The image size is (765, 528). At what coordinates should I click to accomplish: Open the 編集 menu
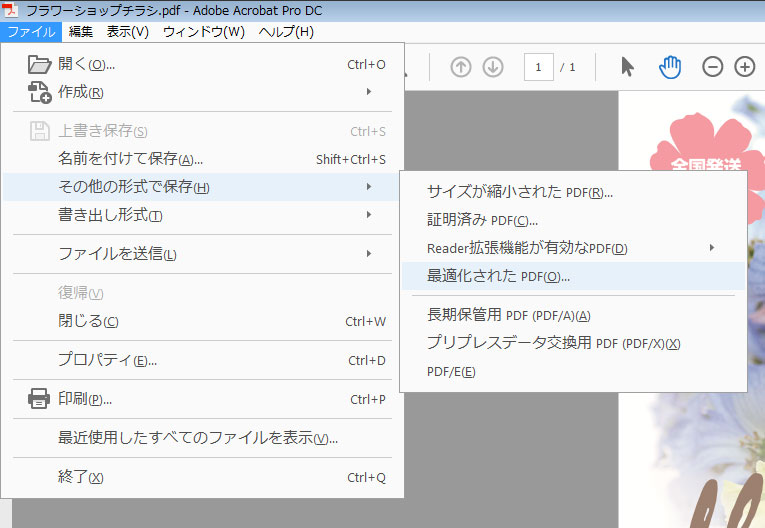point(81,32)
